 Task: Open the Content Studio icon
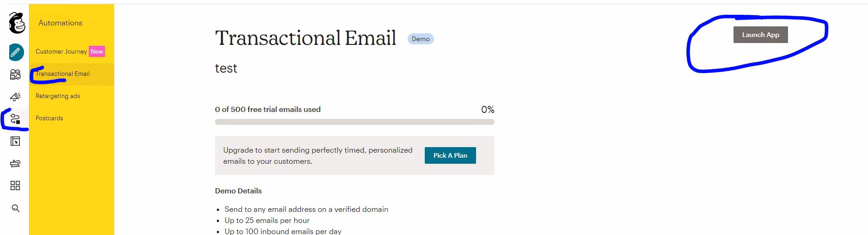pyautogui.click(x=15, y=163)
